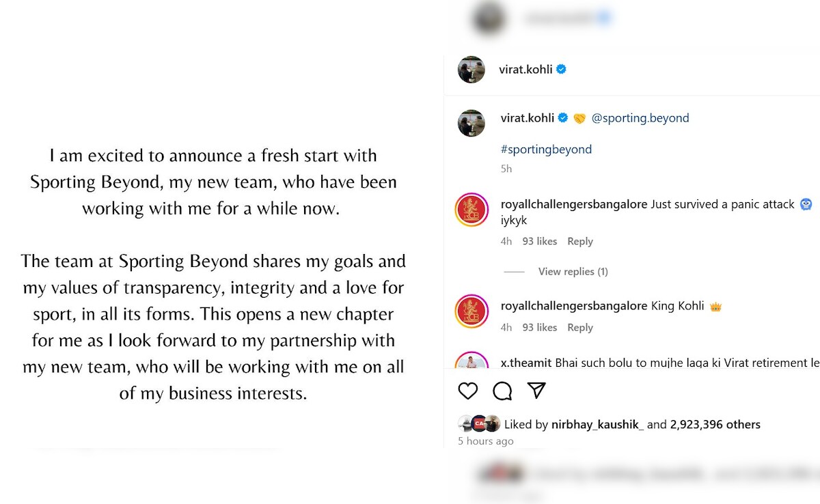This screenshot has width=820, height=504.
Task: Click the x.theamit commenter avatar
Action: [471, 362]
